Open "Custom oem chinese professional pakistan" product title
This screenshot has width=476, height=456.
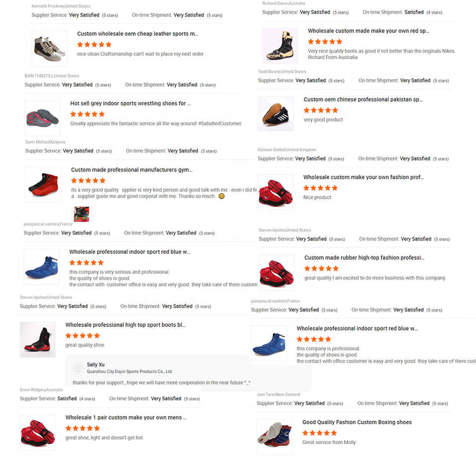point(363,100)
